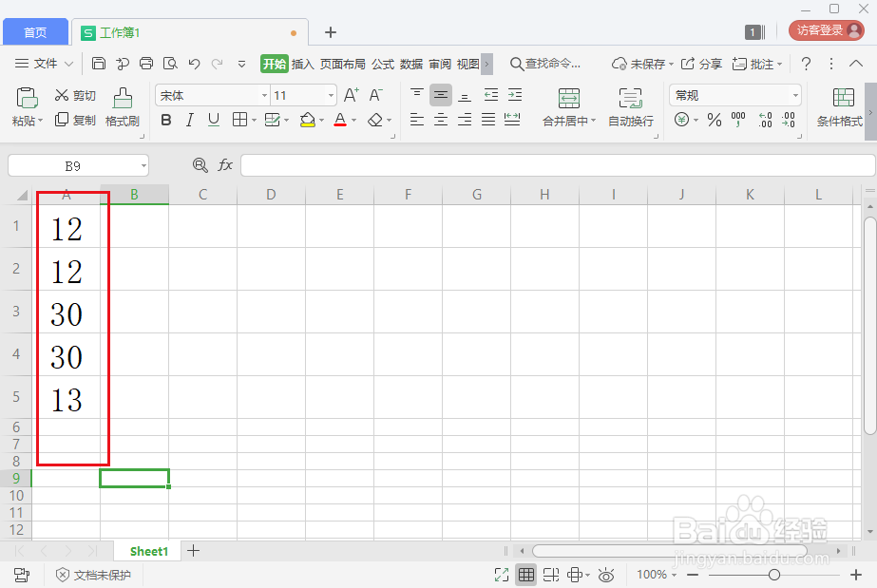Click the zoom slider handle
877x588 pixels.
coord(774,575)
